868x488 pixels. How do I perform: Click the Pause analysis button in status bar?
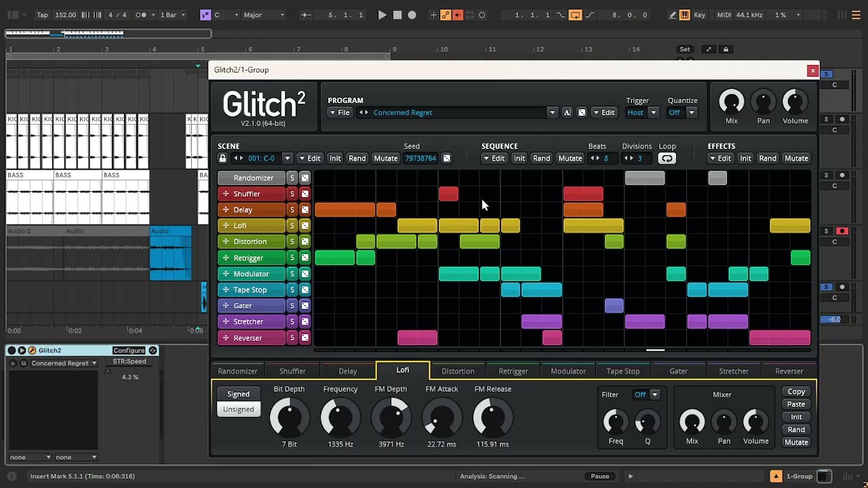point(599,476)
